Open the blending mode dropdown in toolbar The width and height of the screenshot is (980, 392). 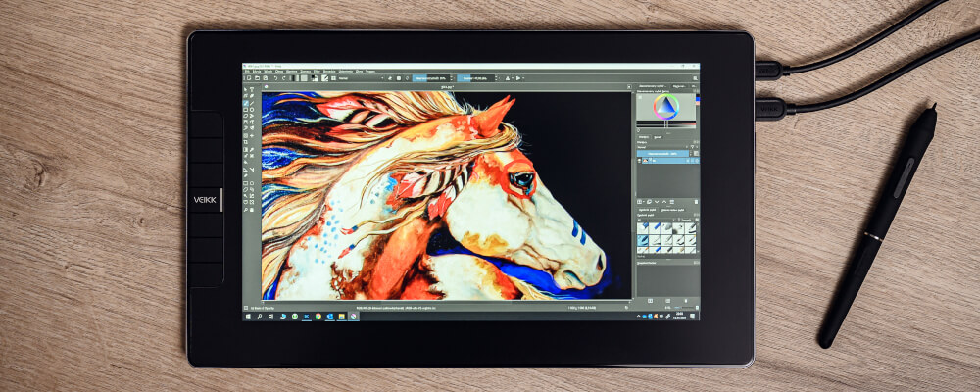pos(362,78)
